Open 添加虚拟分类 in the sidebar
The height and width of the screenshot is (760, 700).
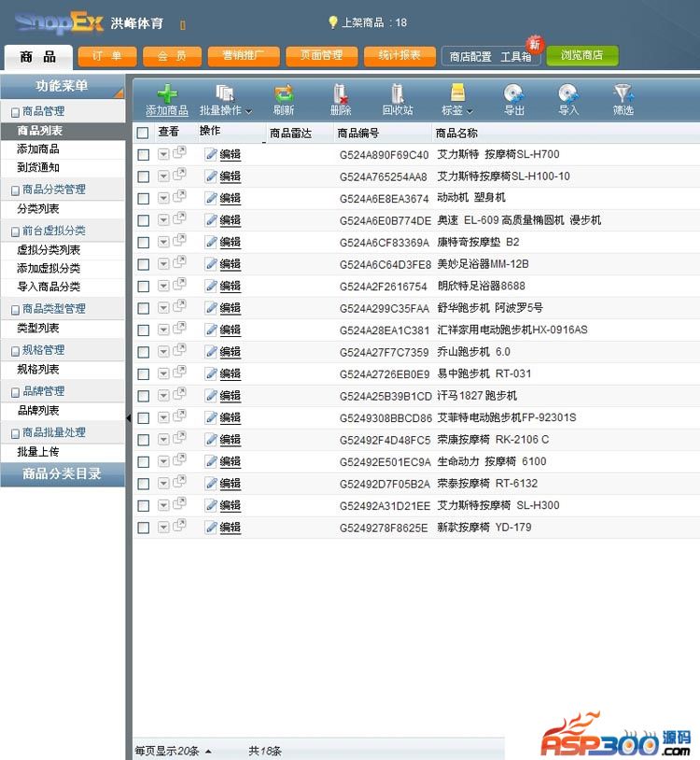click(49, 268)
